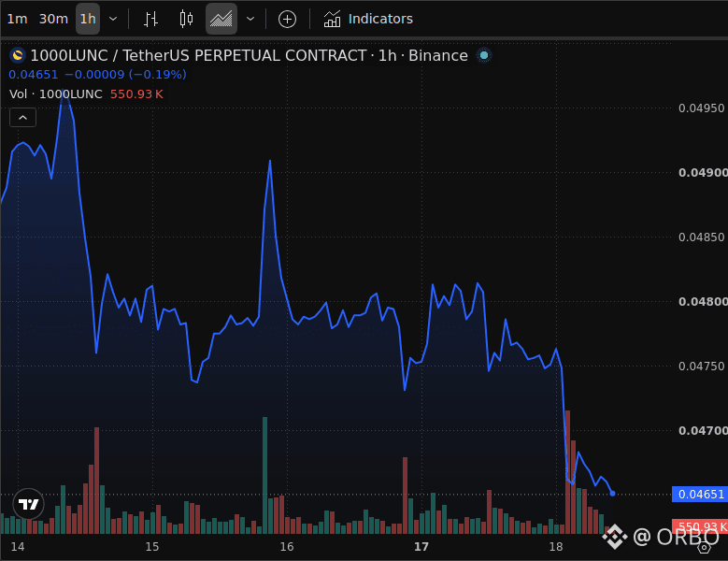
Task: Open the Indicators menu
Action: point(368,19)
